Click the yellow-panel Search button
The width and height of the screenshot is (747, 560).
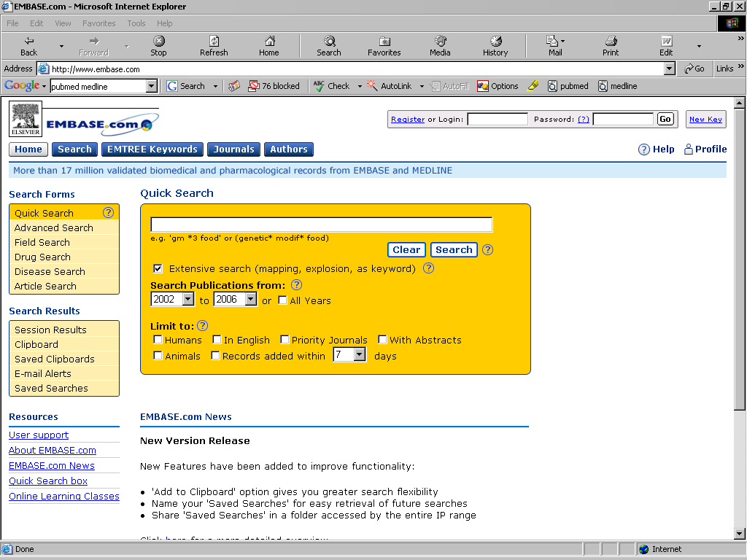click(x=454, y=249)
